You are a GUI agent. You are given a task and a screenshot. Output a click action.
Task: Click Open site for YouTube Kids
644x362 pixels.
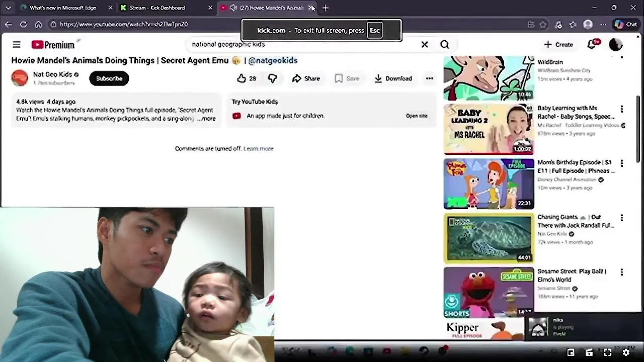click(417, 116)
